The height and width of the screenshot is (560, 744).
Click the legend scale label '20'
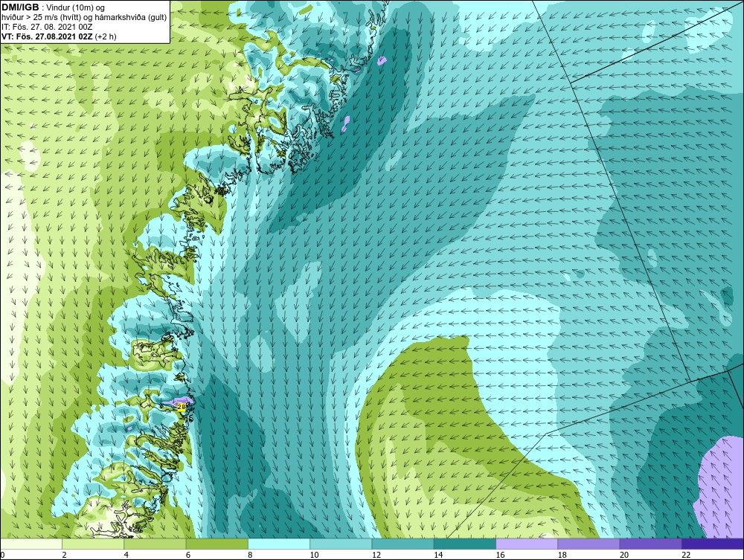pyautogui.click(x=624, y=556)
